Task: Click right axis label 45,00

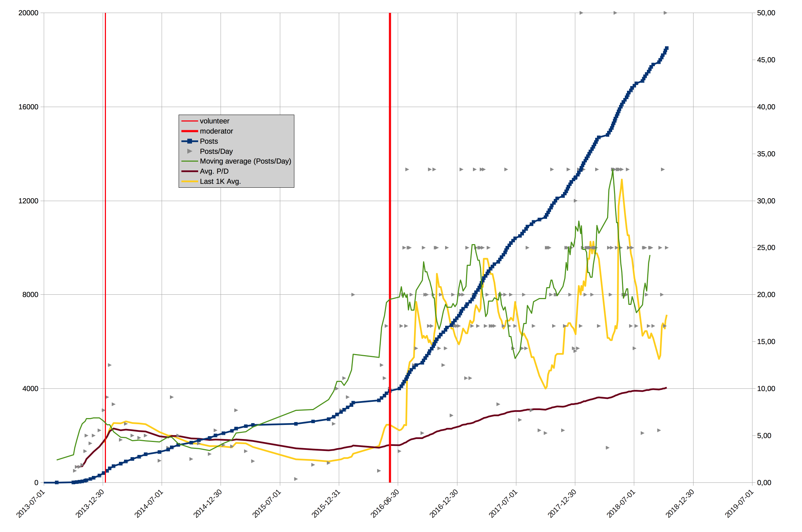Action: (x=766, y=60)
